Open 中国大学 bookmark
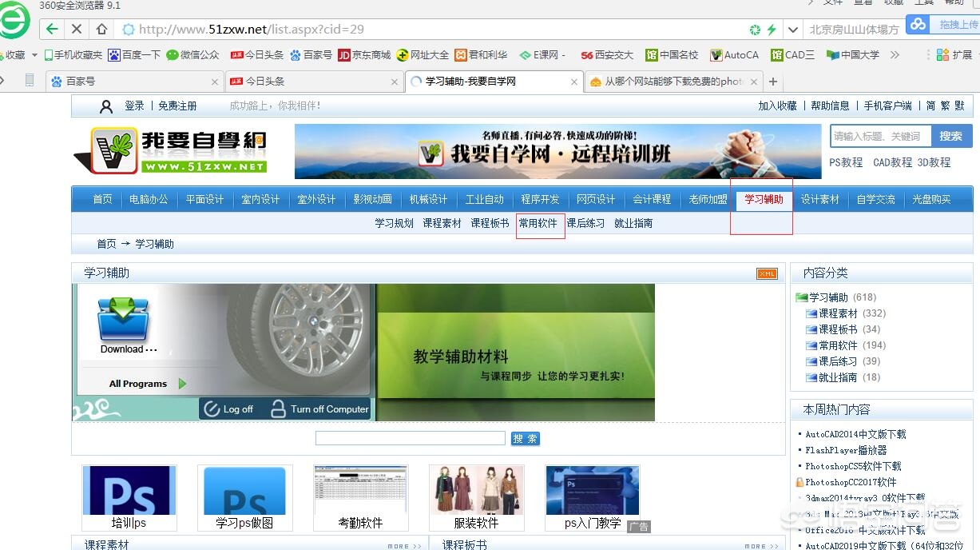 coord(853,55)
